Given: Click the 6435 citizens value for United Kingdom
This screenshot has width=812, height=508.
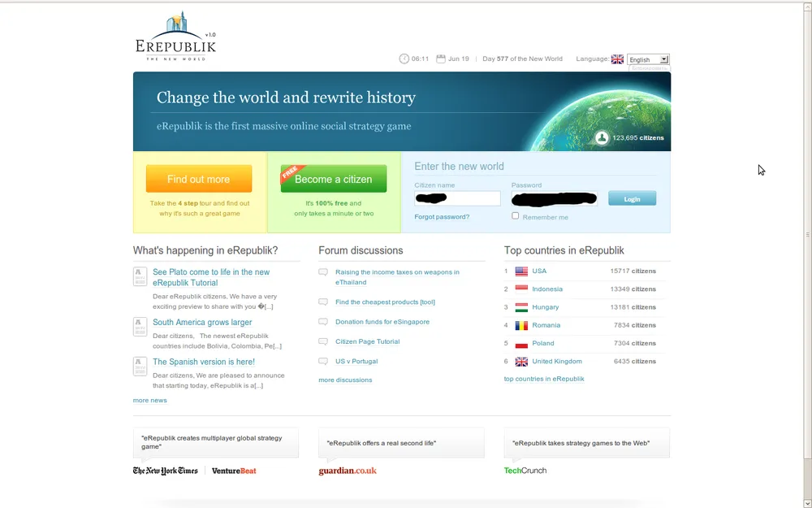Looking at the screenshot, I should (x=635, y=362).
